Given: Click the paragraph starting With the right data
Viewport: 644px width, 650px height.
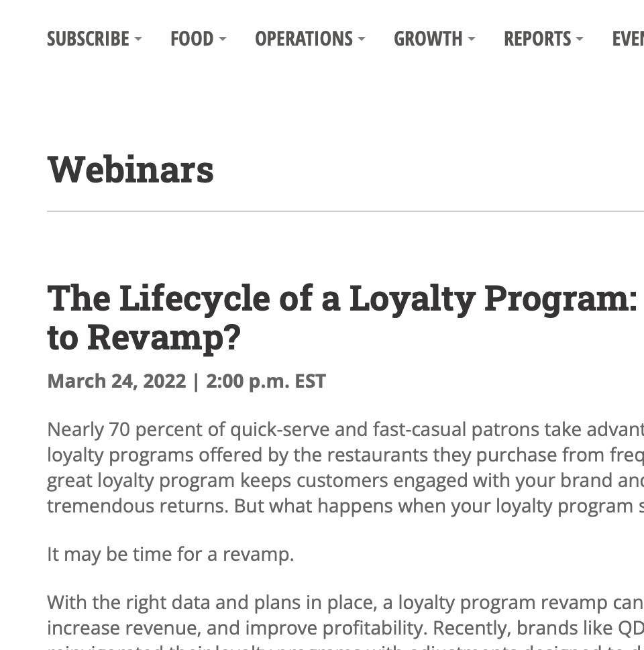Looking at the screenshot, I should click(345, 622).
